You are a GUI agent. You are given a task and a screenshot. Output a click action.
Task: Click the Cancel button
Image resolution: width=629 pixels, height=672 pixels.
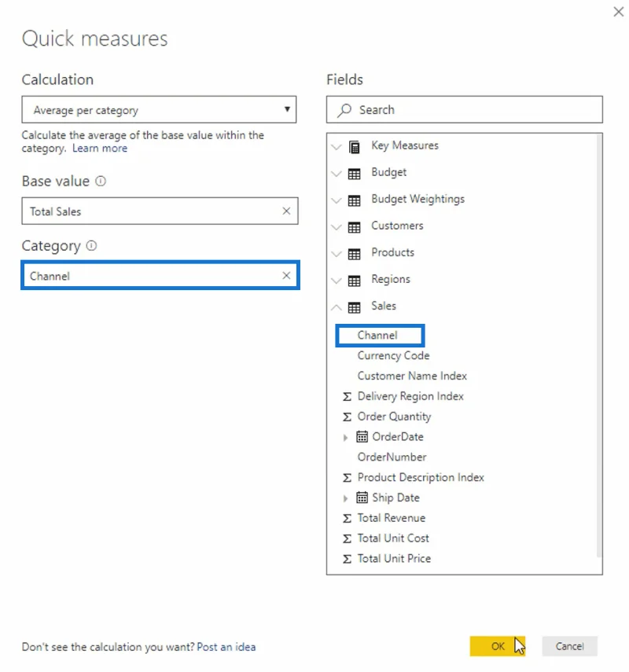tap(569, 646)
